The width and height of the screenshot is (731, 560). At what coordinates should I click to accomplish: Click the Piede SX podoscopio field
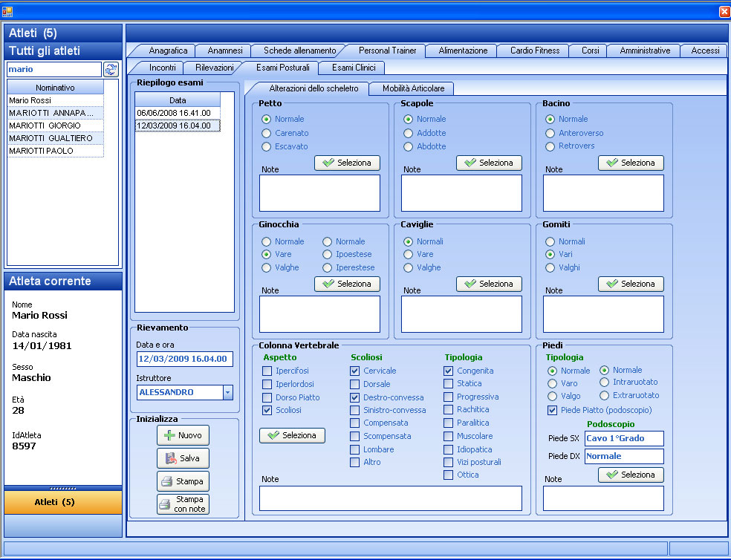623,438
